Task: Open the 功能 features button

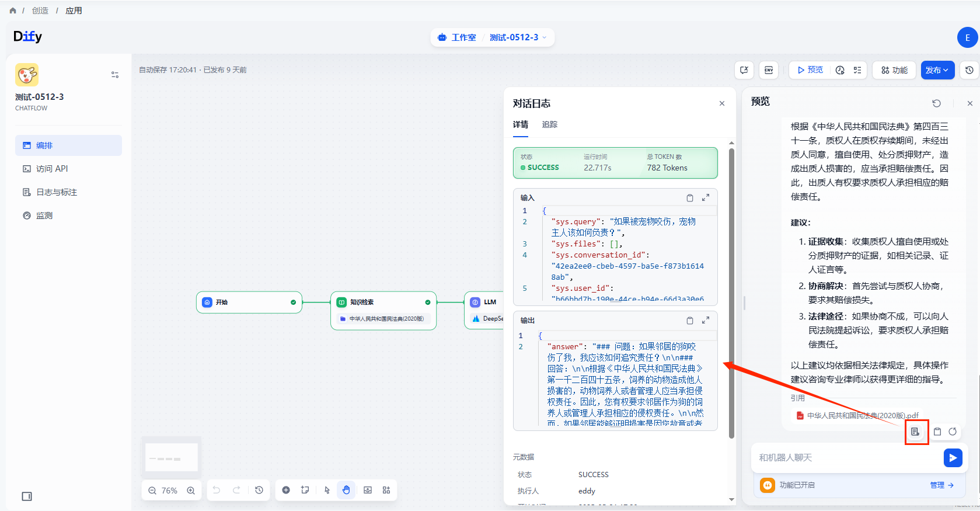Action: pyautogui.click(x=894, y=70)
